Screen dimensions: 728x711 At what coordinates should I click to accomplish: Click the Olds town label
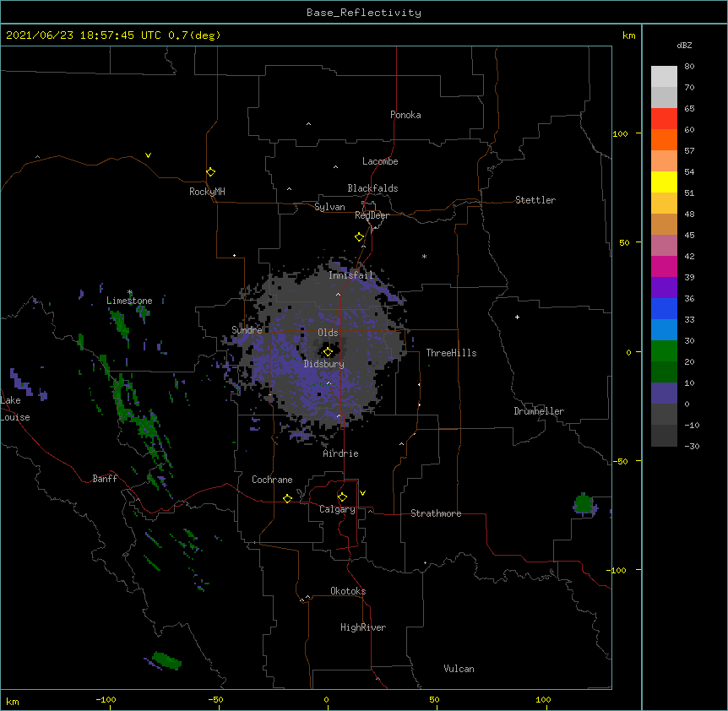coord(328,333)
